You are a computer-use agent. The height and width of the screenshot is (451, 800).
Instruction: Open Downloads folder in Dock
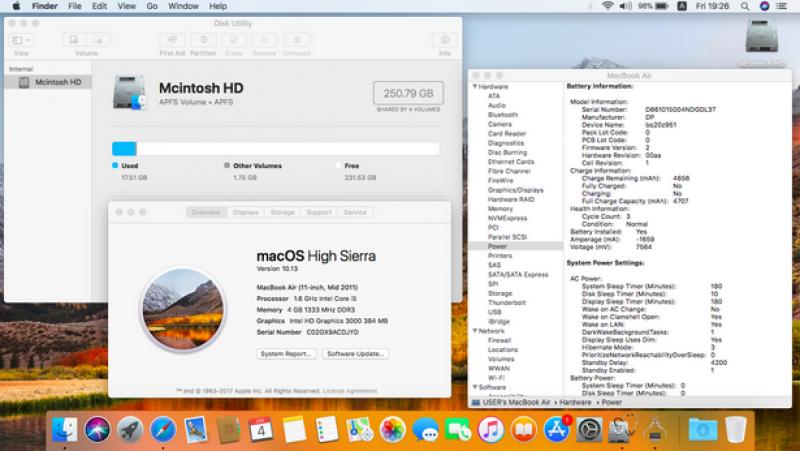(x=703, y=430)
